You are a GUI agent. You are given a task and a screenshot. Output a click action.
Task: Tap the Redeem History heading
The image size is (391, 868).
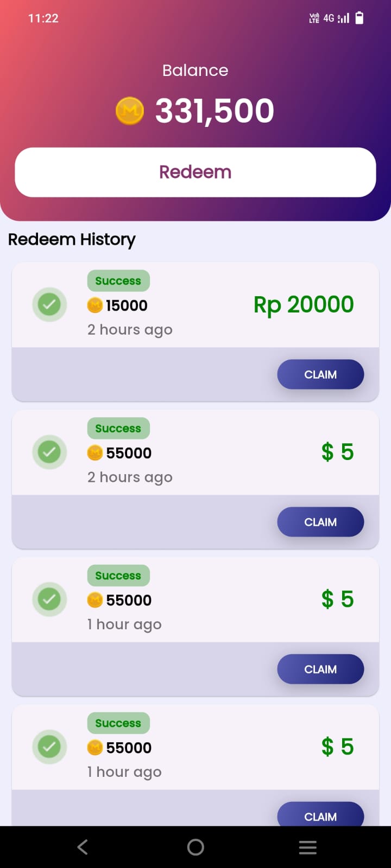pyautogui.click(x=72, y=239)
